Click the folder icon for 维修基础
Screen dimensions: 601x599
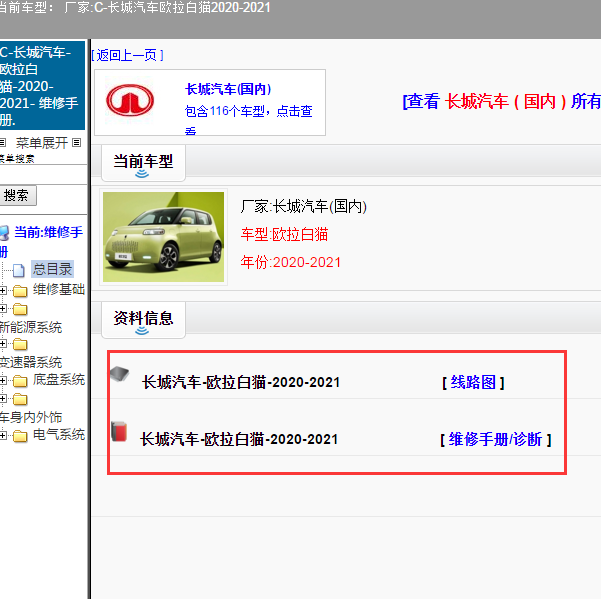(x=20, y=291)
